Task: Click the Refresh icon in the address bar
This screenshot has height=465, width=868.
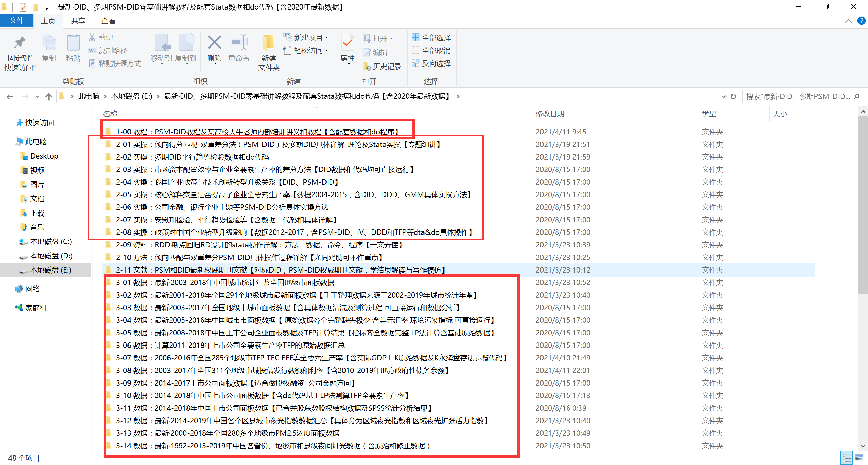Action: pos(733,97)
